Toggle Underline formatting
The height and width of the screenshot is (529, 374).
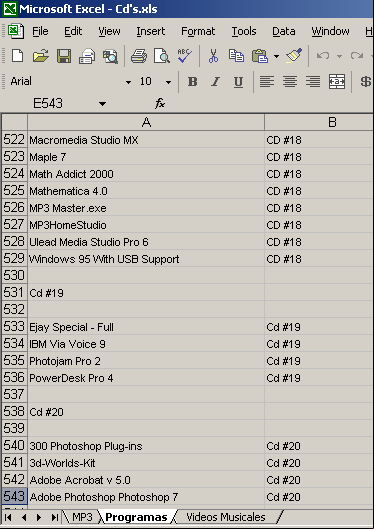238,82
